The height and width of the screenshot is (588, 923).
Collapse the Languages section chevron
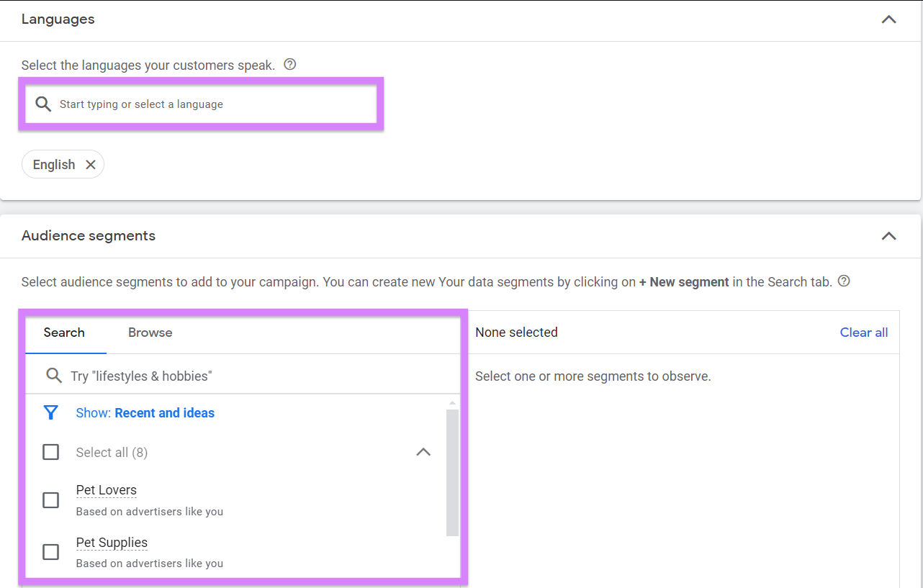click(x=889, y=20)
